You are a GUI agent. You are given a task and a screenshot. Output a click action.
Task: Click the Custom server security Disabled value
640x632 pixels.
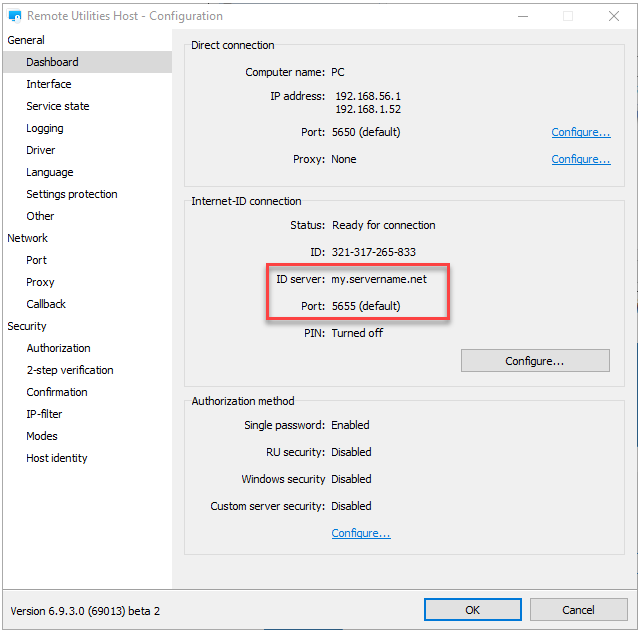pos(351,506)
